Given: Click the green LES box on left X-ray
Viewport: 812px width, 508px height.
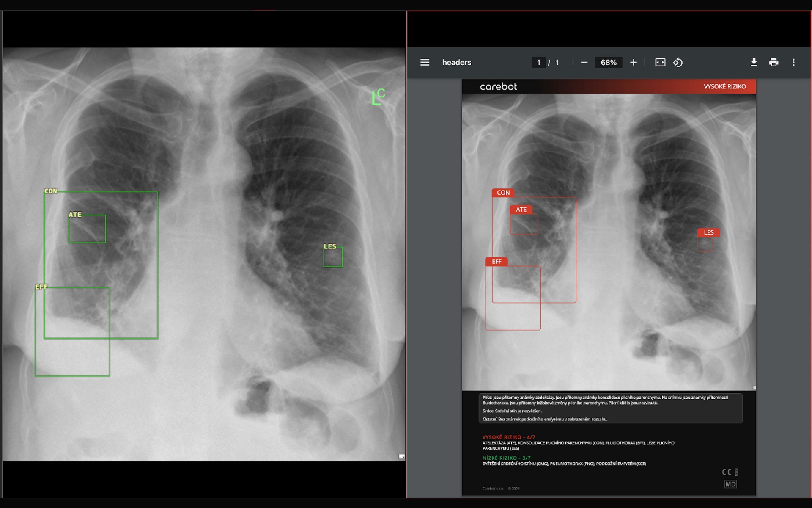Looking at the screenshot, I should (333, 257).
